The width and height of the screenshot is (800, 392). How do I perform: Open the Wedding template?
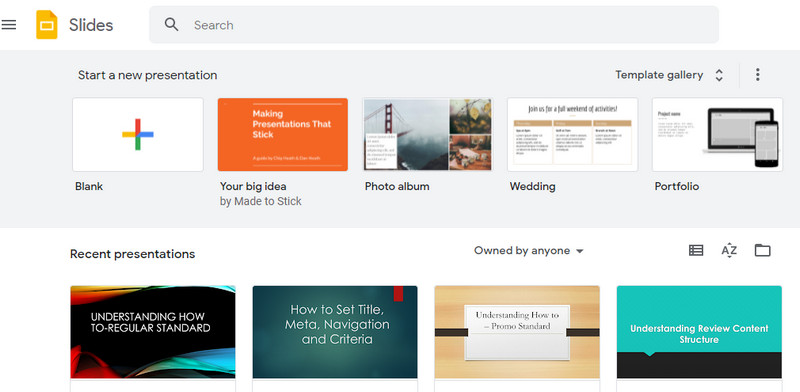tap(572, 134)
